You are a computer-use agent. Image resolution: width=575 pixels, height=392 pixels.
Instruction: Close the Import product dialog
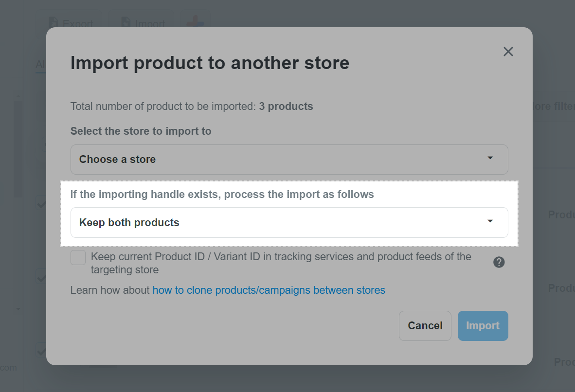click(x=508, y=52)
